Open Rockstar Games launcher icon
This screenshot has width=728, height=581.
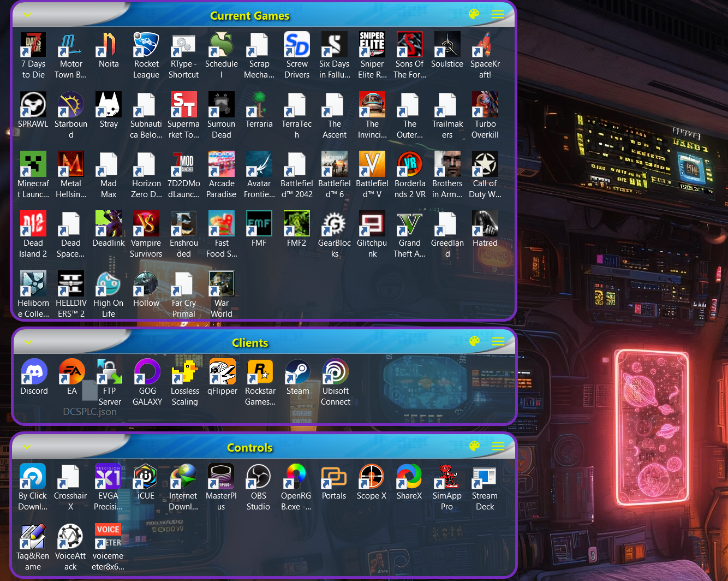[260, 372]
